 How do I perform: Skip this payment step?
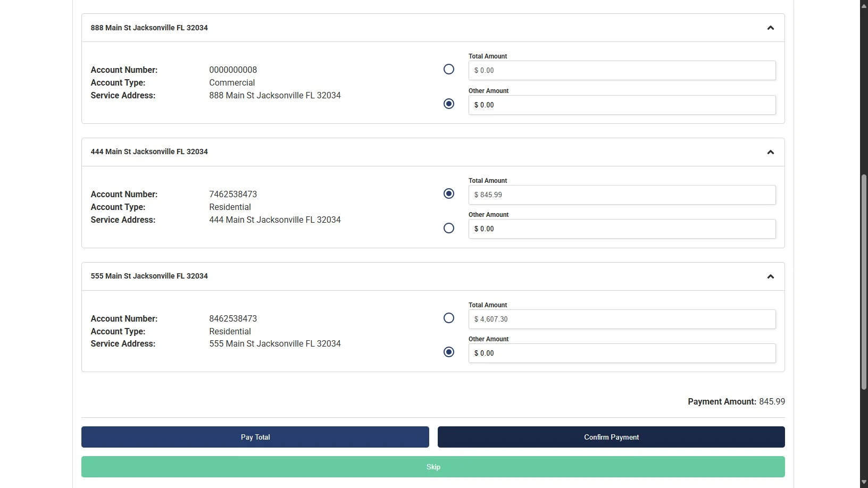click(x=433, y=467)
